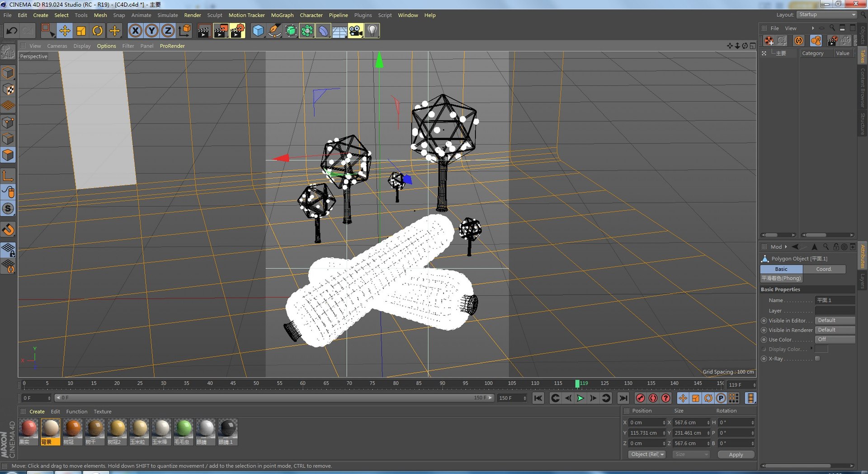Viewport: 868px width, 474px height.
Task: Open the Simulate menu
Action: 167,15
